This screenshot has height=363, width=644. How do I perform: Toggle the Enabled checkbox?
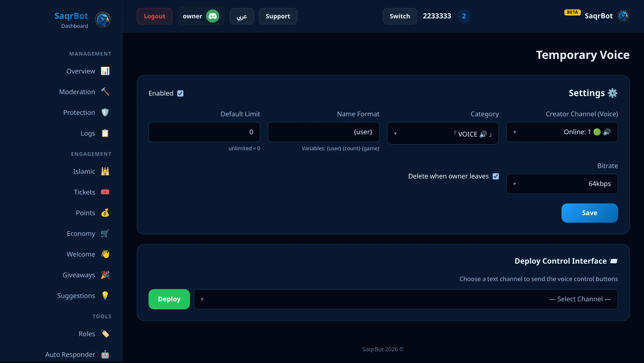pos(180,93)
